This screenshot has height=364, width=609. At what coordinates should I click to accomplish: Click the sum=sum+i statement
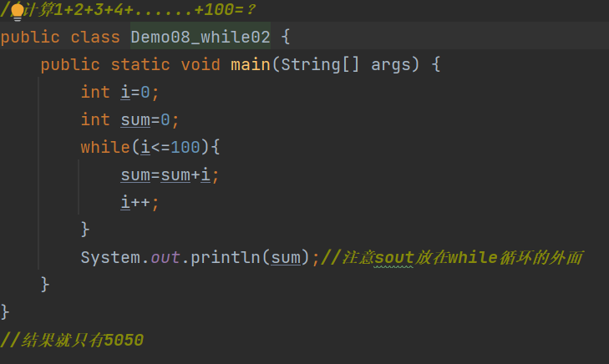tap(170, 174)
